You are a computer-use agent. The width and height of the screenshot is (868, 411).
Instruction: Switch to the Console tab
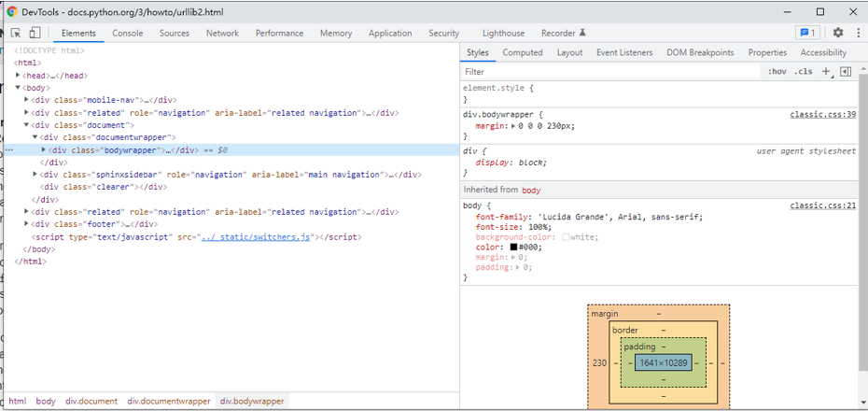click(128, 33)
